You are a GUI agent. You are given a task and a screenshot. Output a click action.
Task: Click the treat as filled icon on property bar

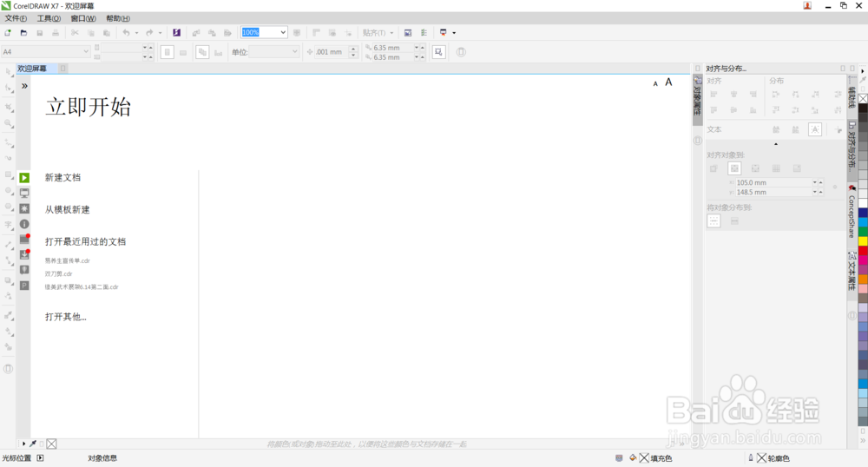click(x=439, y=52)
